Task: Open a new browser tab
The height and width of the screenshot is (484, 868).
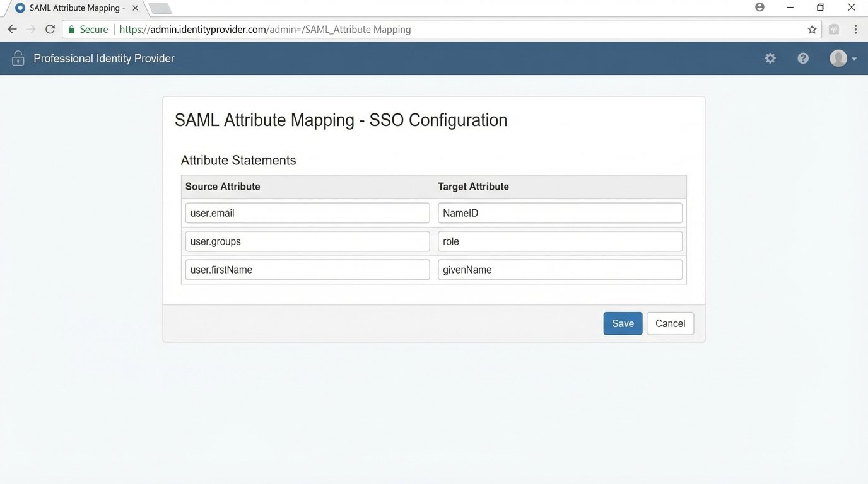Action: click(160, 8)
